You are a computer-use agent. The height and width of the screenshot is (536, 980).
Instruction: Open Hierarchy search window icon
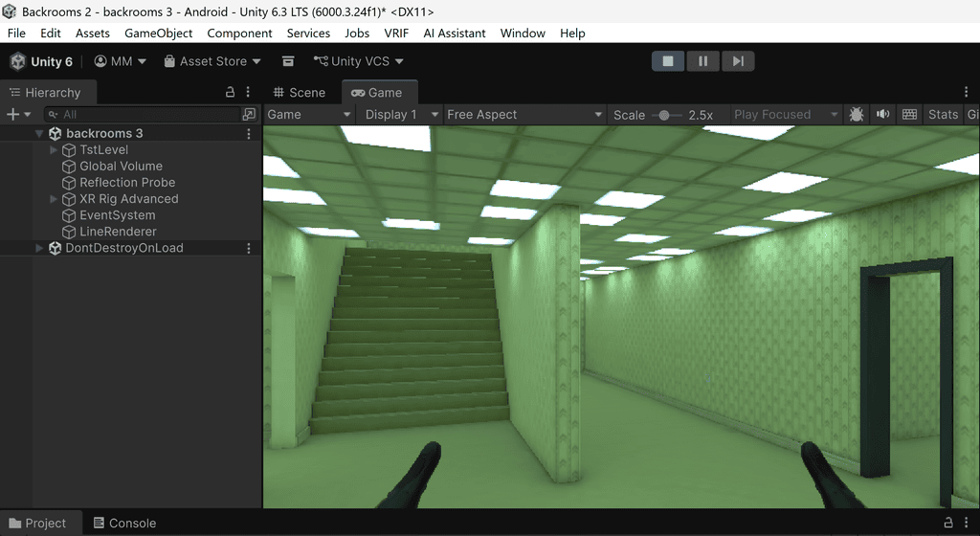pos(249,114)
